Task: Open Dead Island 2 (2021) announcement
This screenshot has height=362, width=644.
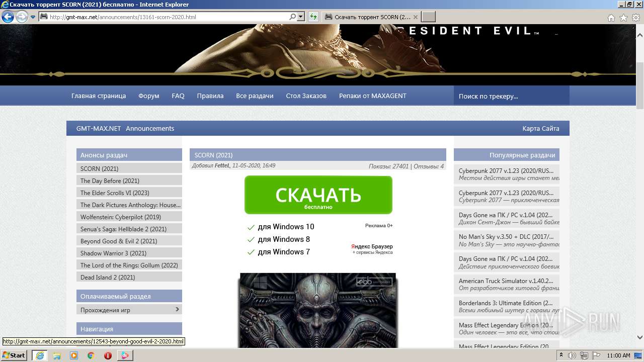Action: (x=129, y=277)
